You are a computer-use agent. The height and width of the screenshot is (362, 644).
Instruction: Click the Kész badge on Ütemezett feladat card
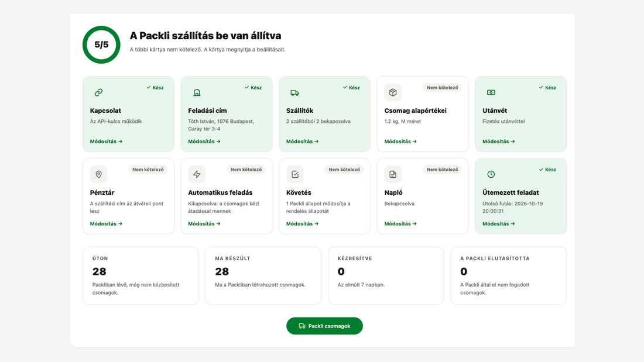click(547, 170)
